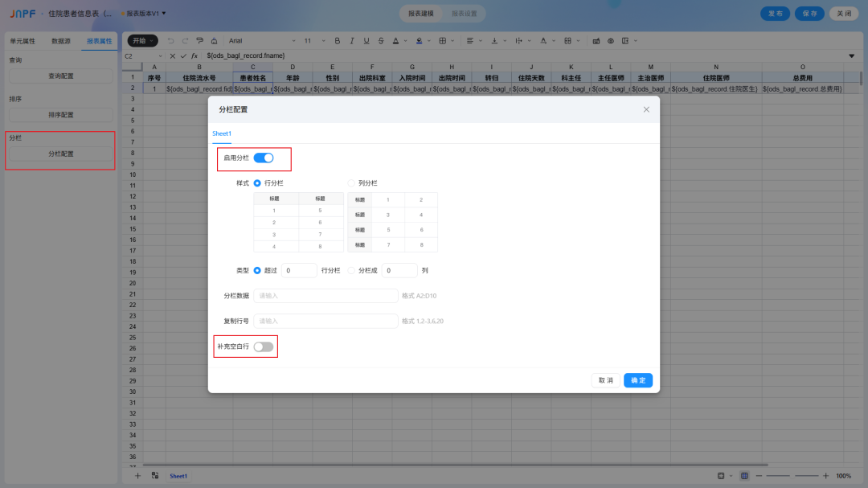Screen dimensions: 868x488
Task: Click the grid view icon in status bar
Action: click(x=744, y=476)
